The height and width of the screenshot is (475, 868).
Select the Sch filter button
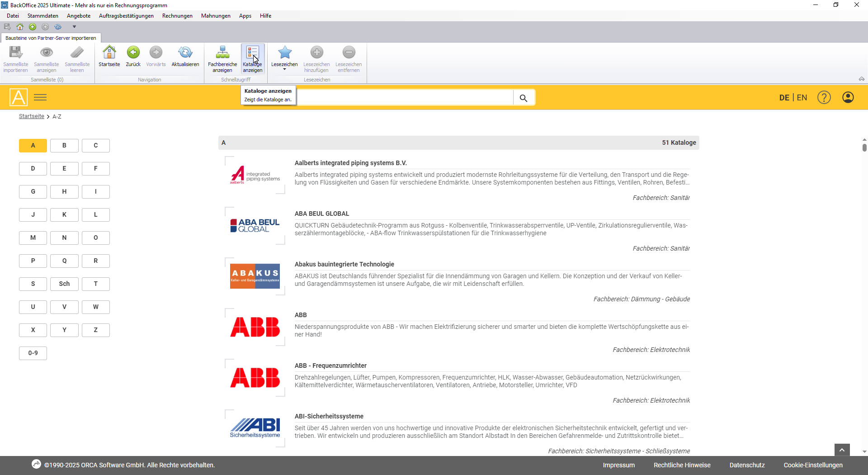64,284
